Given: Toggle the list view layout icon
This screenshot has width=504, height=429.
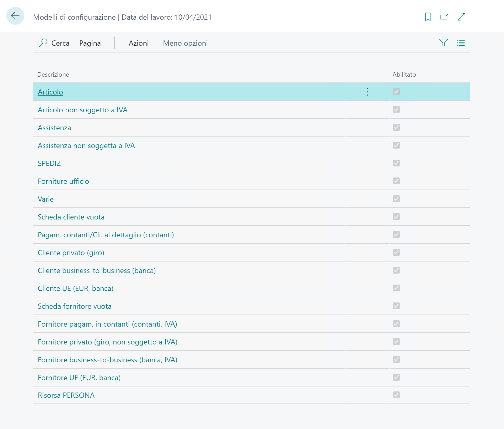Looking at the screenshot, I should click(x=461, y=43).
